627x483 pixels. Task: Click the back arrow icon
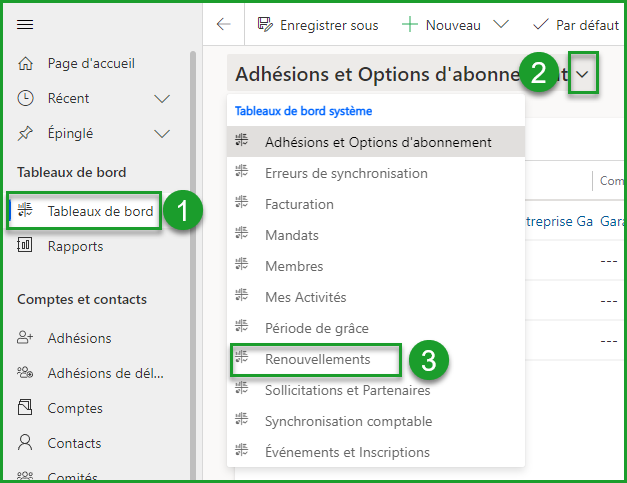point(224,25)
